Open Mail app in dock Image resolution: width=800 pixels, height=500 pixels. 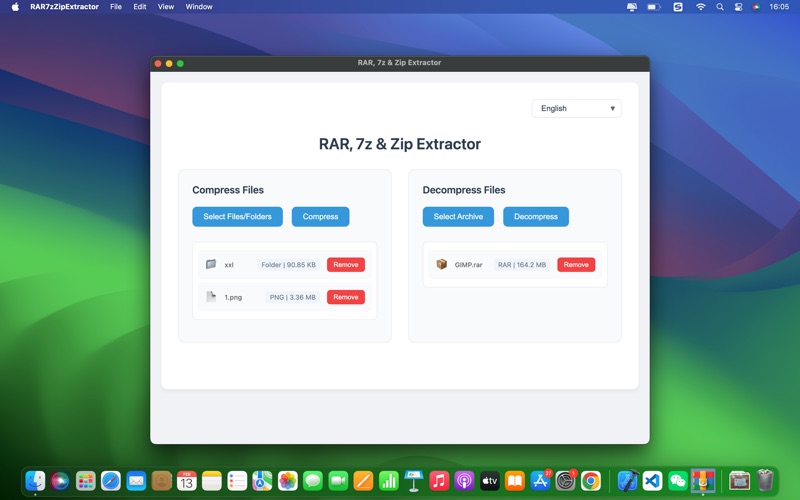(136, 481)
